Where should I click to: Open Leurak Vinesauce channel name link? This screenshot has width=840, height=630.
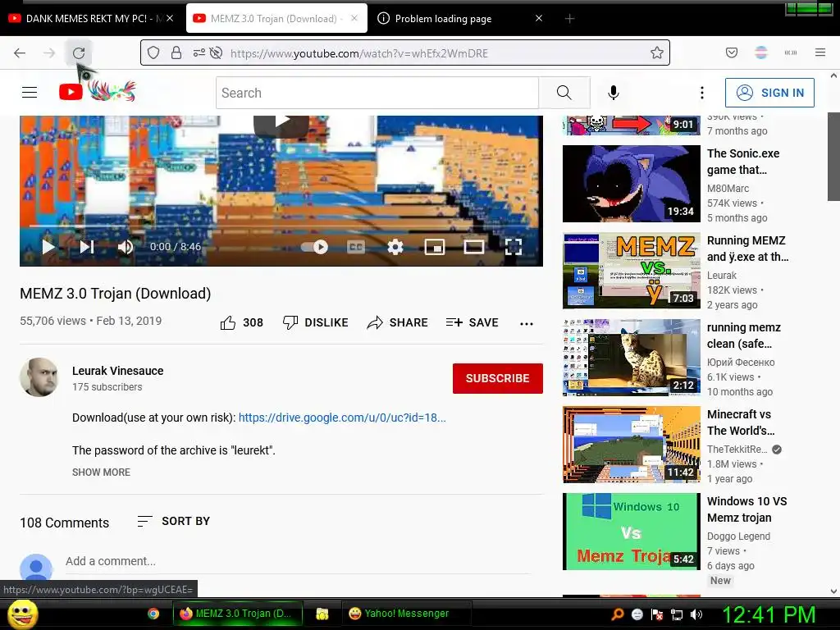tap(118, 371)
